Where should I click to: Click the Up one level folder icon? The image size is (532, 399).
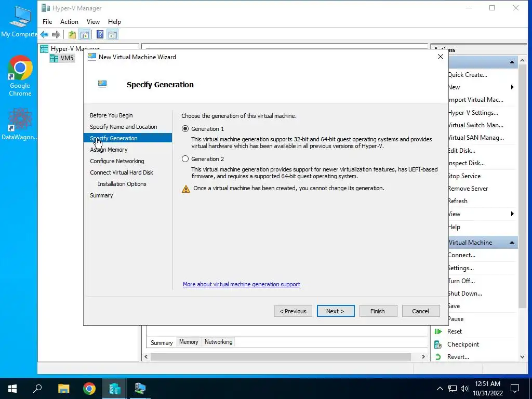click(x=72, y=34)
